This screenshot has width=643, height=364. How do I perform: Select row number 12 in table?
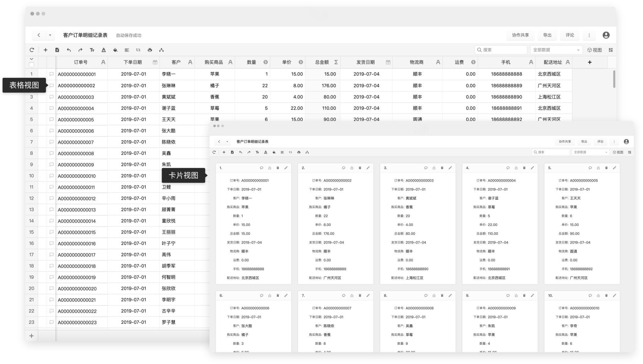[x=32, y=198]
